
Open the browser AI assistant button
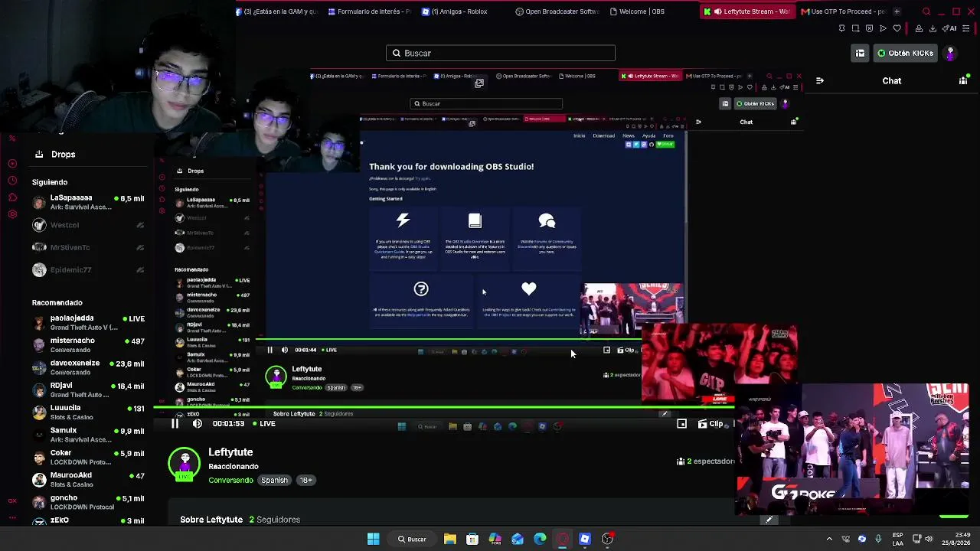pos(950,29)
